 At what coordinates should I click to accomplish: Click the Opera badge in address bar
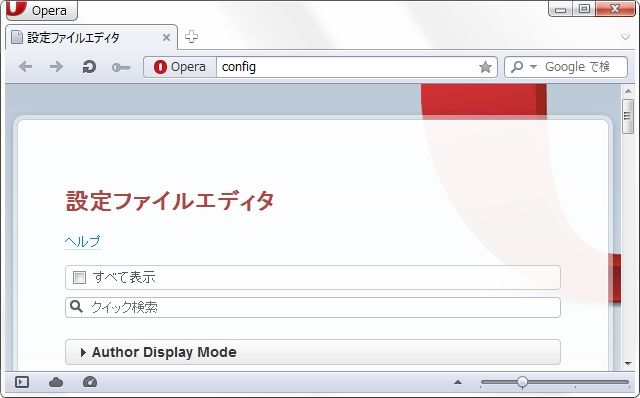pyautogui.click(x=180, y=67)
